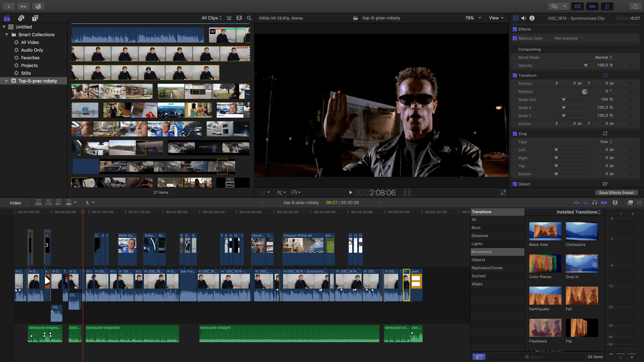The width and height of the screenshot is (644, 362).
Task: Disable the Crop checkbox
Action: pos(515,134)
